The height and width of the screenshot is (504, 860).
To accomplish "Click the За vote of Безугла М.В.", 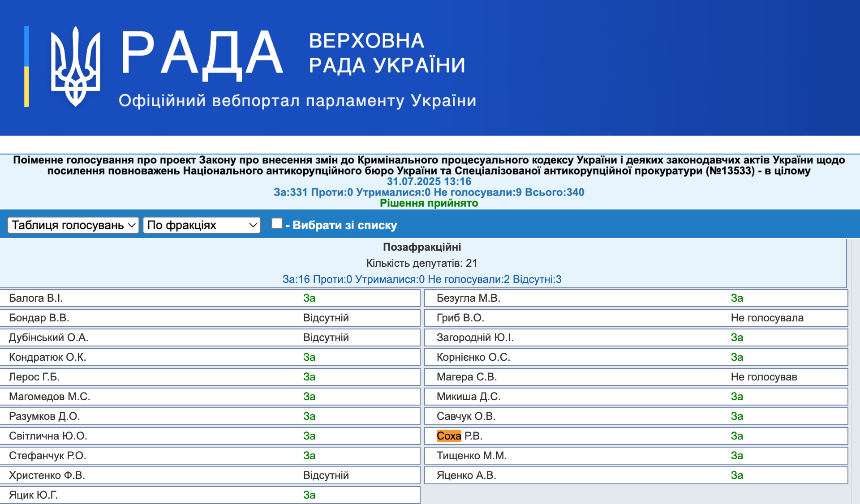I will pyautogui.click(x=737, y=298).
